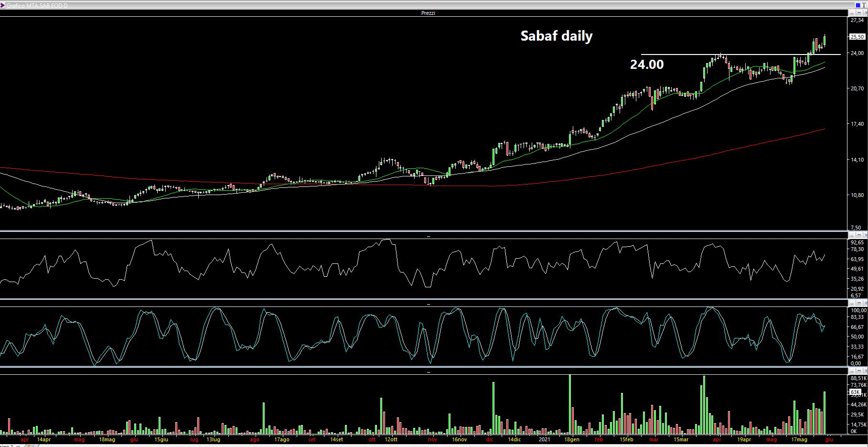Click the 15mar date label
868x447 pixels.
pos(681,439)
